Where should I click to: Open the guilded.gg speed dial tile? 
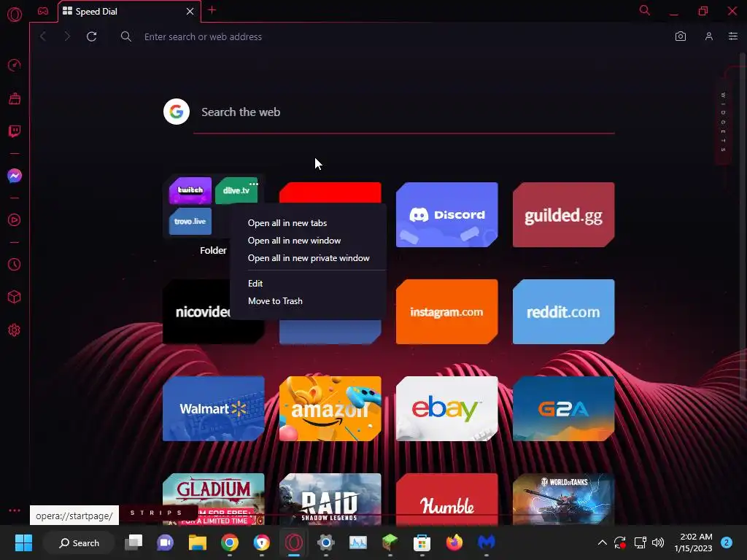point(564,215)
